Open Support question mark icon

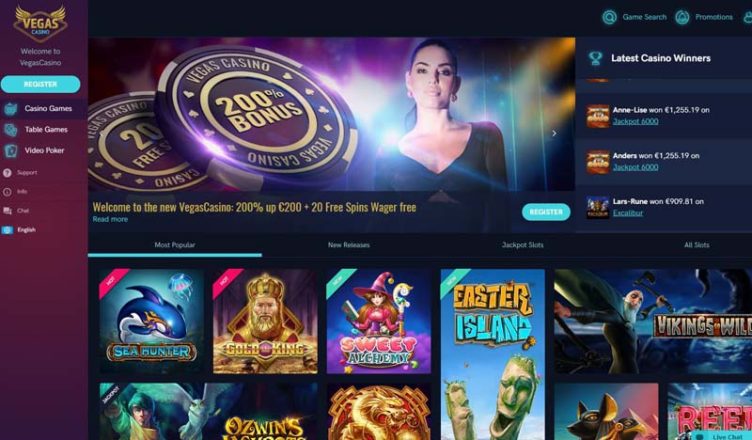7,173
